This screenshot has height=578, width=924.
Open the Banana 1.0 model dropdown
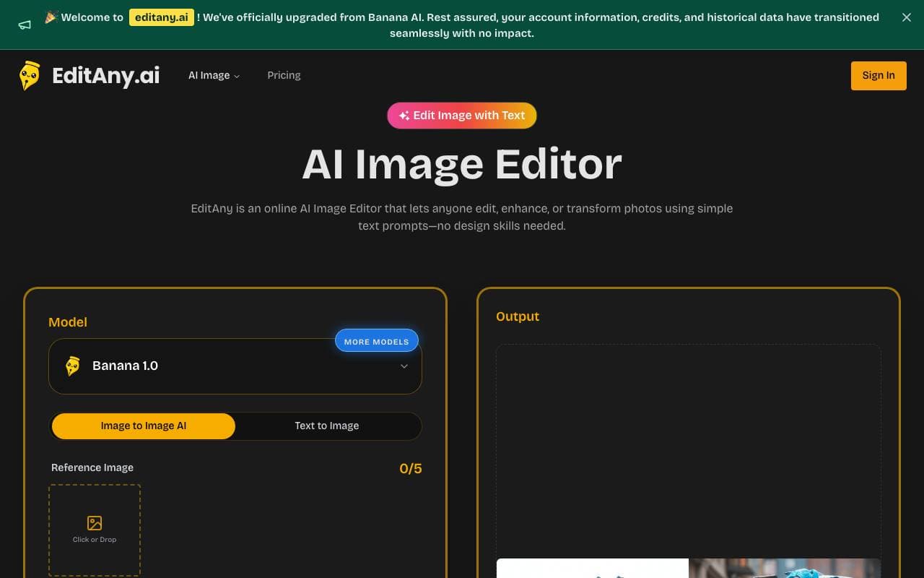235,366
